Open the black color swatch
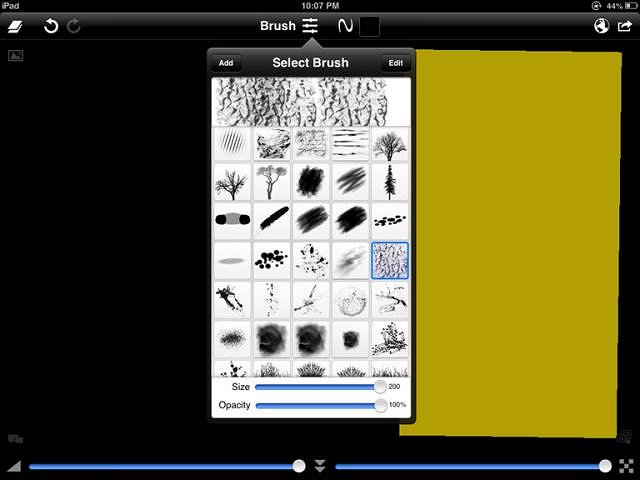640x480 pixels. point(369,26)
